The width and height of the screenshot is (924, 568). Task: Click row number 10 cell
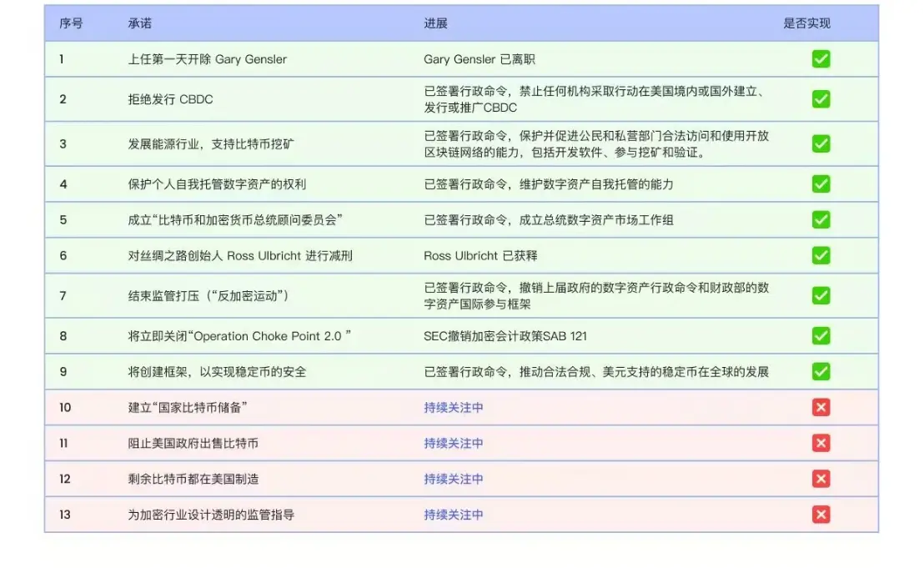tap(65, 408)
